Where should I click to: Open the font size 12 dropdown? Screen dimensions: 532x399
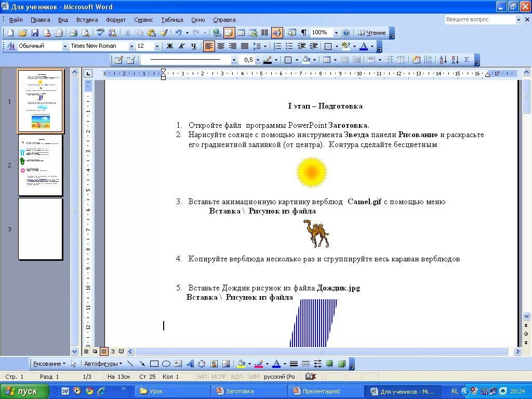pyautogui.click(x=157, y=46)
